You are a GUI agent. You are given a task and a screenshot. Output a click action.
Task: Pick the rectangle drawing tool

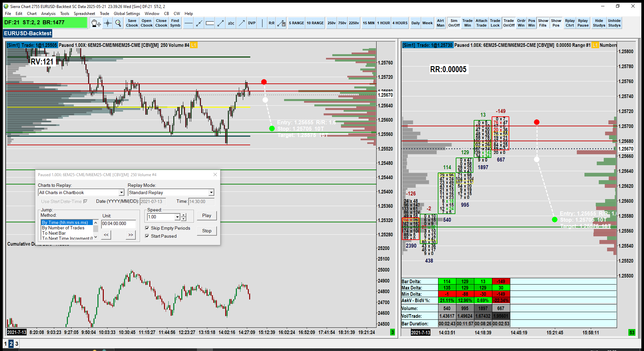(x=210, y=23)
